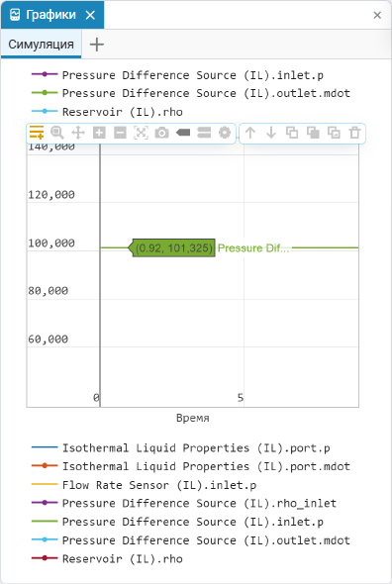Toggle bottom legend Reservoir (IL).rho
Screen dimensions: 392x584
click(x=107, y=558)
